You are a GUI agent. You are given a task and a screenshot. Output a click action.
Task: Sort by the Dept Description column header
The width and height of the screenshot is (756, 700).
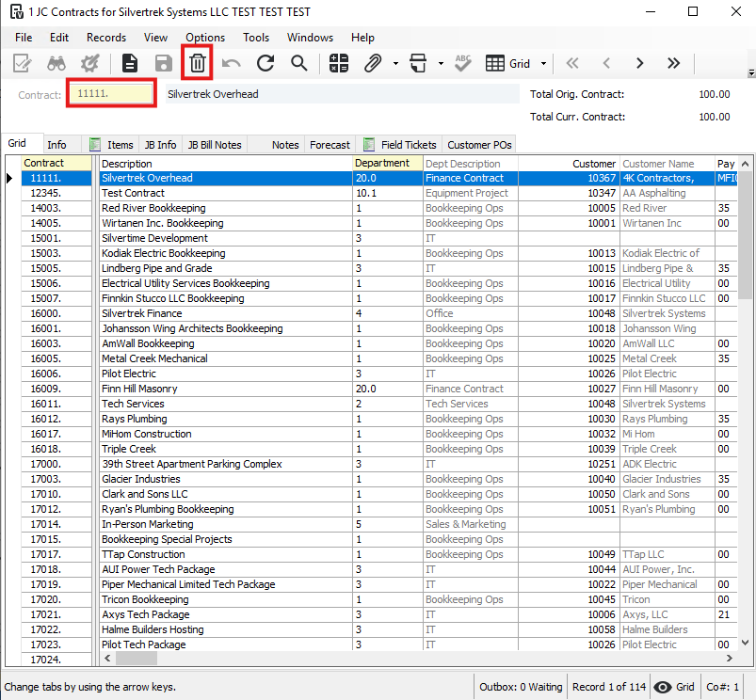pos(471,164)
